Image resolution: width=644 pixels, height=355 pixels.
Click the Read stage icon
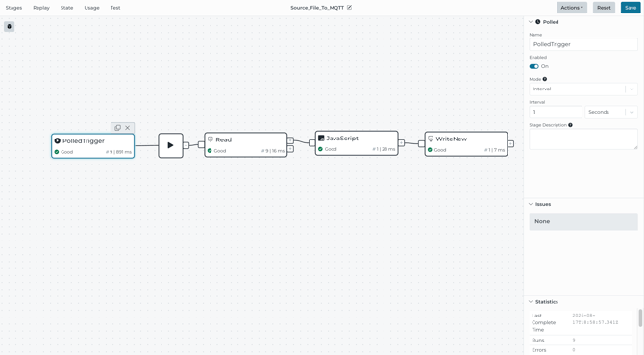pos(211,139)
